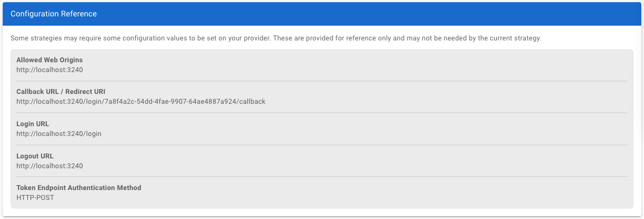Select the Login URL label
The height and width of the screenshot is (219, 644).
click(x=33, y=124)
